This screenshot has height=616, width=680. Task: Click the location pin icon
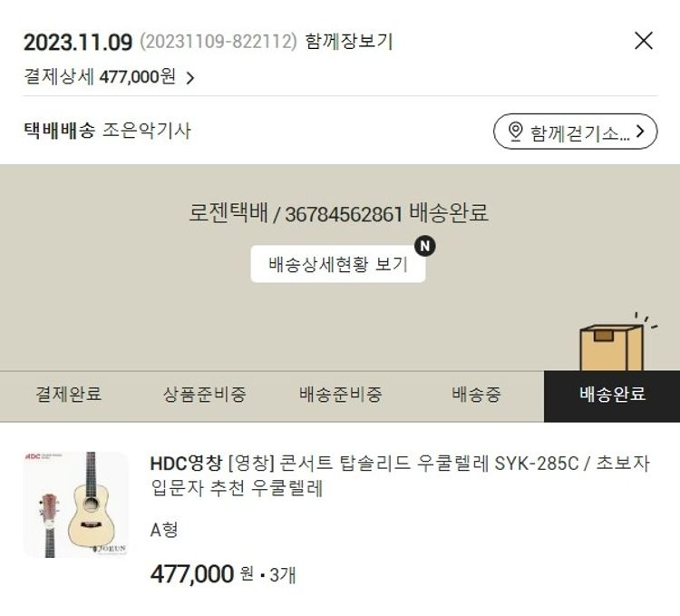(515, 131)
